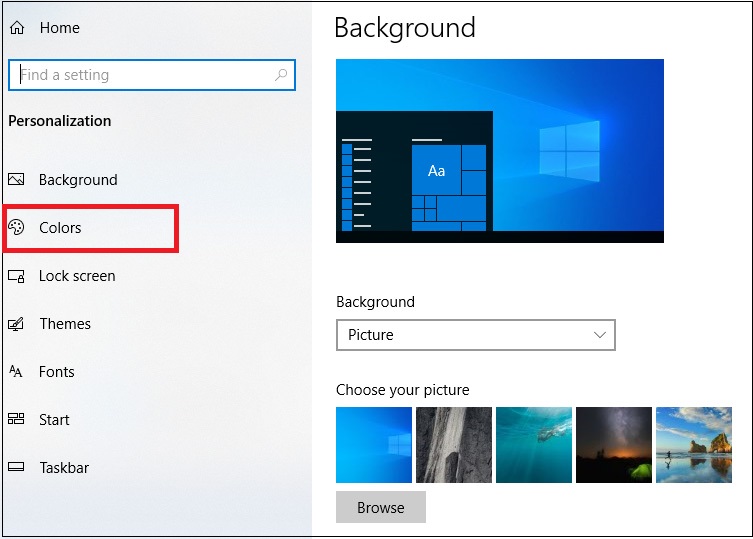Click the Home house icon

point(17,28)
